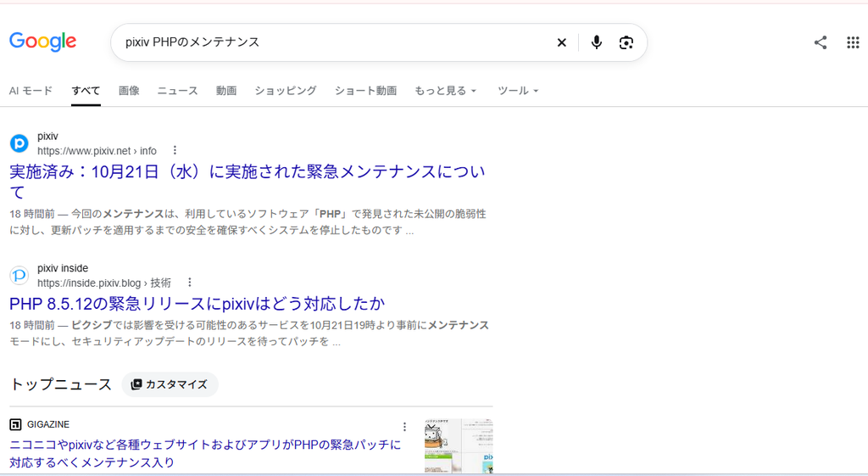The image size is (868, 476).
Task: Open the GIGAZINE ニコニコやpixiv news headline
Action: [x=205, y=453]
